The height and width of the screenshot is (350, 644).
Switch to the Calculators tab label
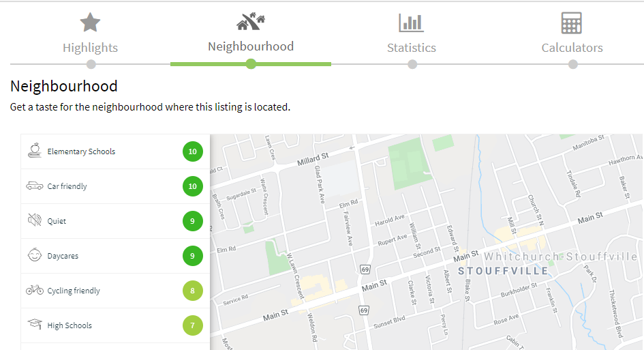click(x=572, y=48)
